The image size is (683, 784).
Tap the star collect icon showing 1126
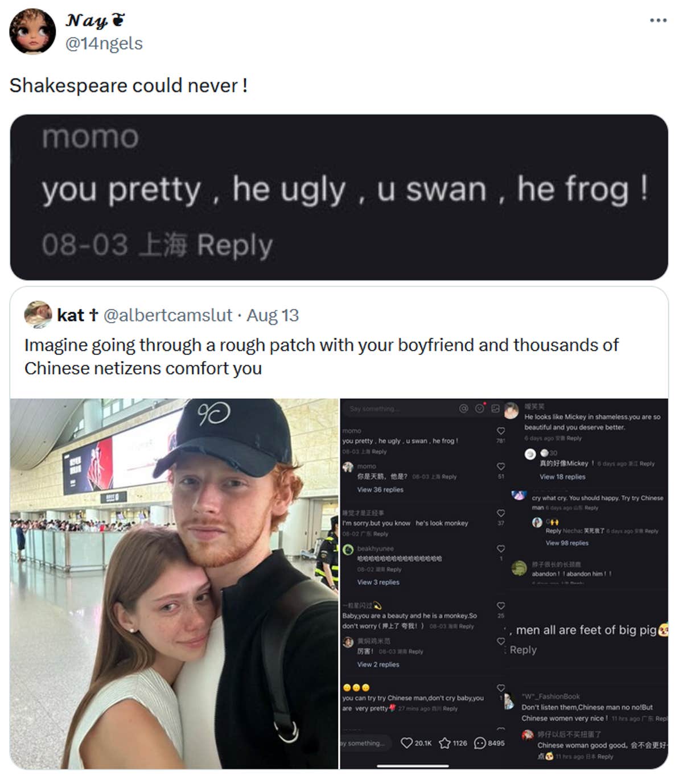(445, 742)
